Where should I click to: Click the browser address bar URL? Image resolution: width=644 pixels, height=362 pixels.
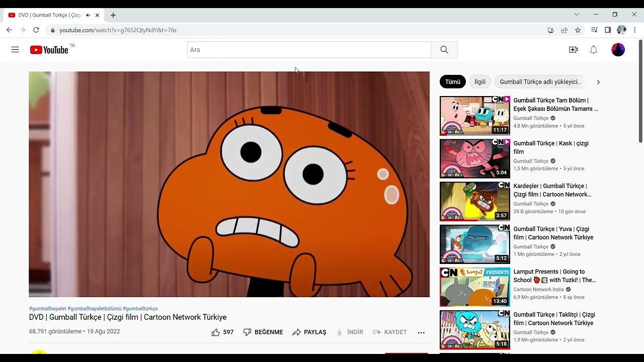click(118, 30)
